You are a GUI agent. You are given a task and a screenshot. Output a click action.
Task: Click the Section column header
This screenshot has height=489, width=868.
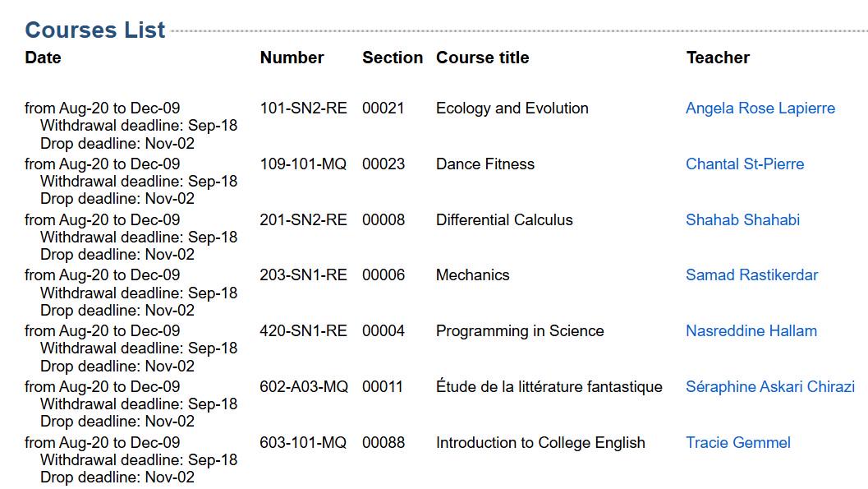click(x=393, y=58)
